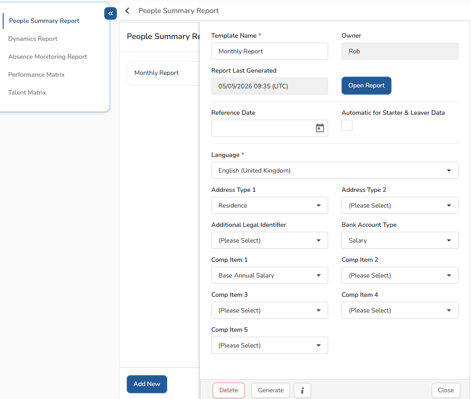This screenshot has height=399, width=471.
Task: Click the Add New button
Action: click(147, 384)
